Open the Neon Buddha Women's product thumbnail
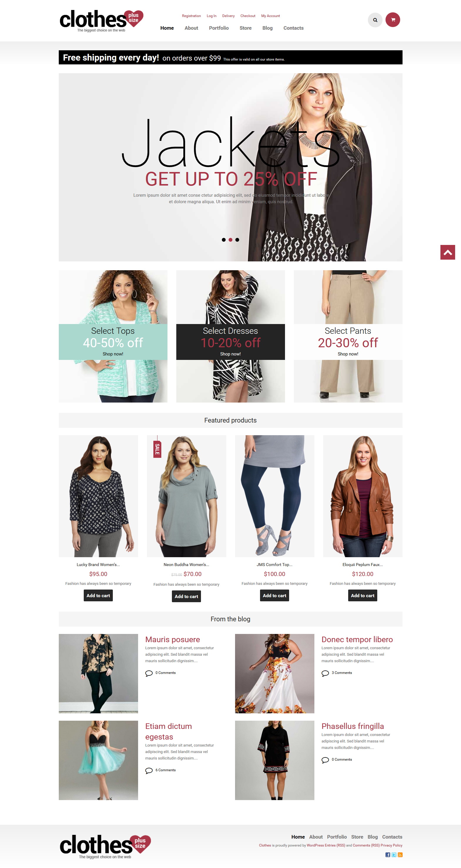This screenshot has height=868, width=461. click(186, 496)
